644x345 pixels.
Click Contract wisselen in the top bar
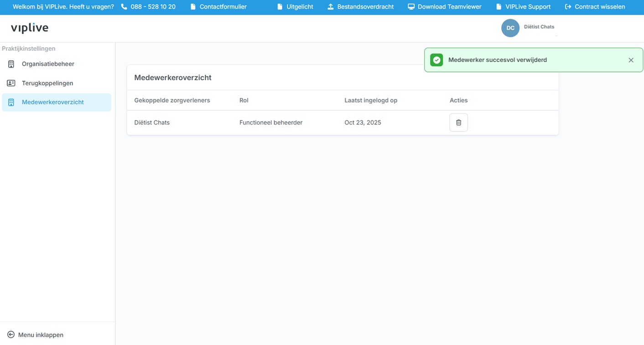coord(600,7)
